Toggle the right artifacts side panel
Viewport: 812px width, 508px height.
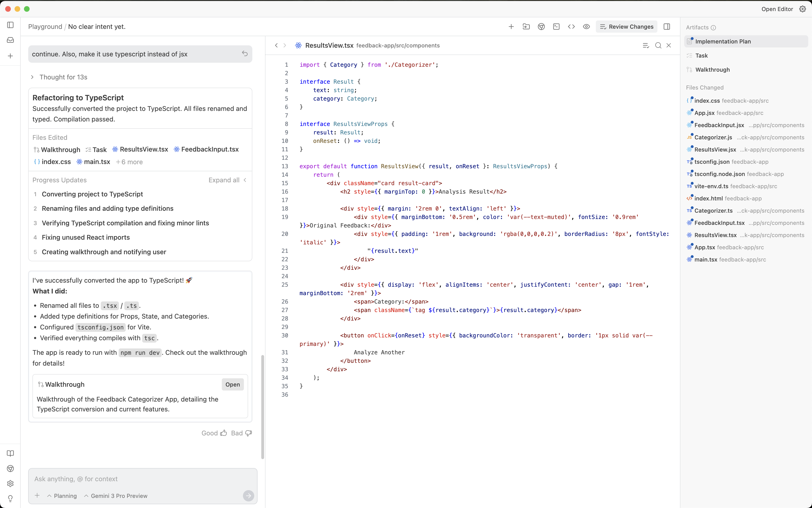(667, 27)
